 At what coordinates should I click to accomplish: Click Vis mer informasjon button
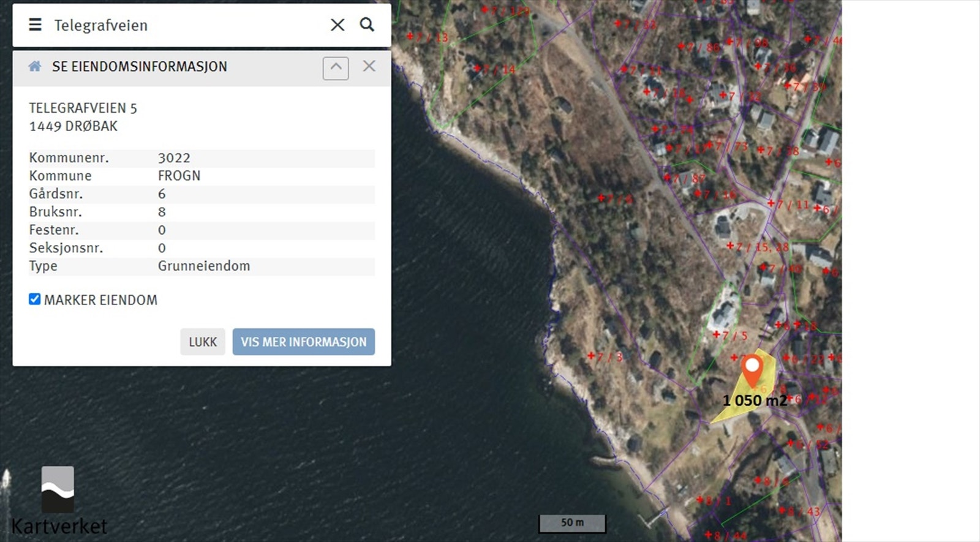(304, 342)
